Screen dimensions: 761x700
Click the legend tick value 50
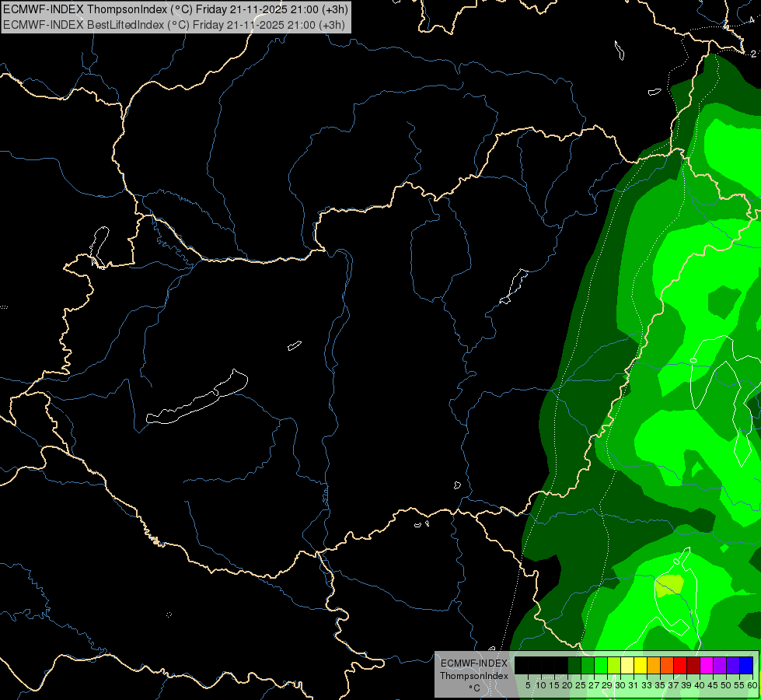(x=727, y=685)
